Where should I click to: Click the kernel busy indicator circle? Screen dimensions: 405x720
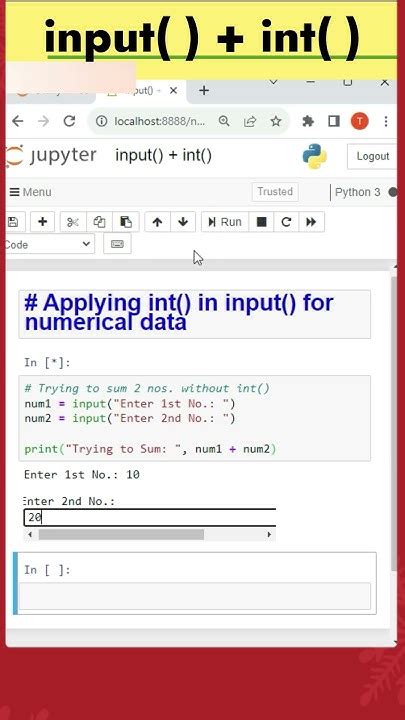393,192
